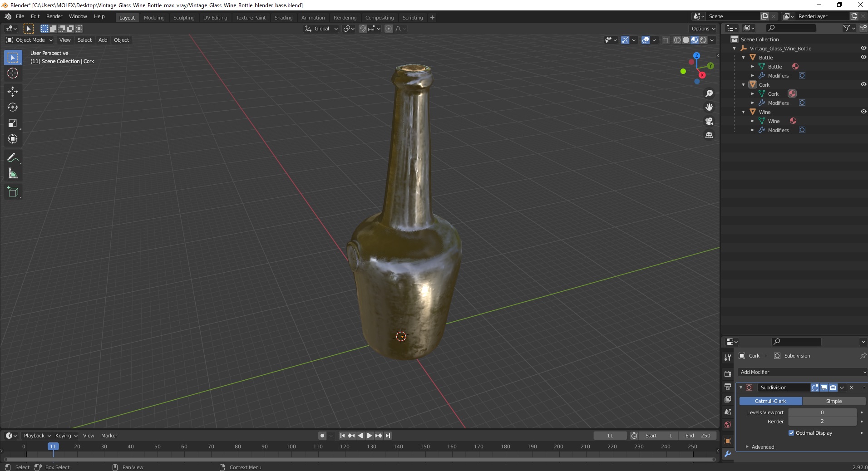Click the zoom view magnifier gizmo
Image resolution: width=868 pixels, height=471 pixels.
(709, 93)
